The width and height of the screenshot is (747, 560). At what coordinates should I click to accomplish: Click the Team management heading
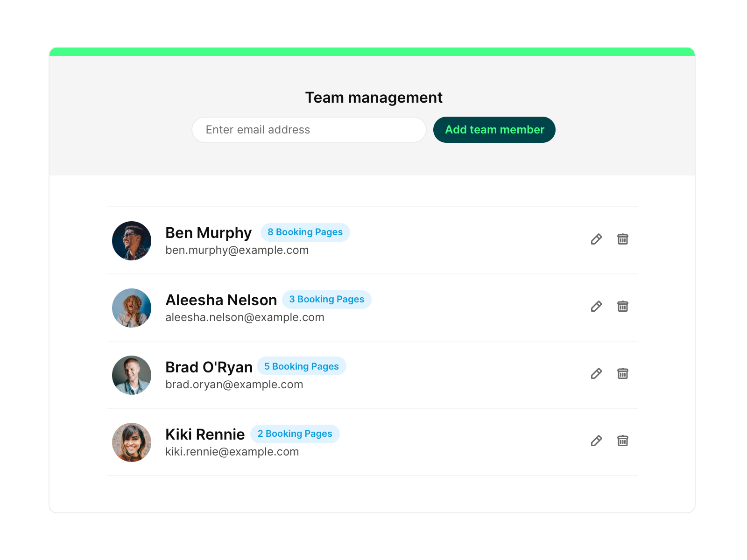click(374, 98)
